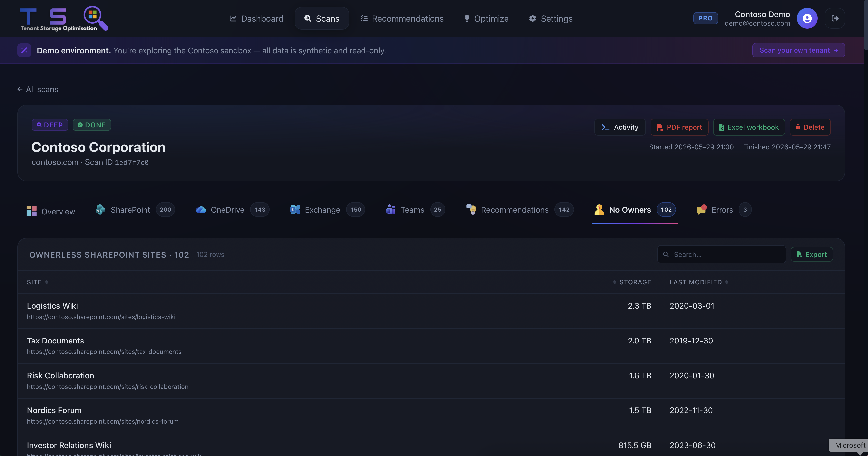
Task: Click the 2.3 TB storage value
Action: tap(639, 306)
